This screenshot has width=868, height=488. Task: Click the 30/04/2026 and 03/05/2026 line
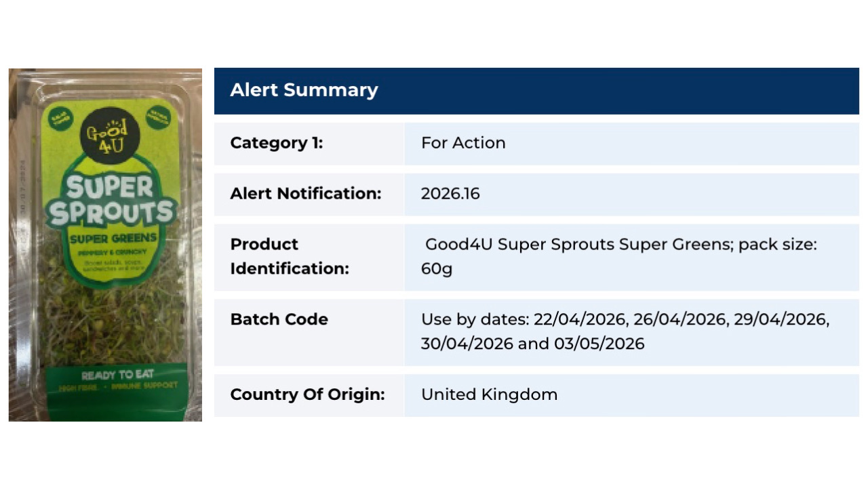click(x=532, y=344)
